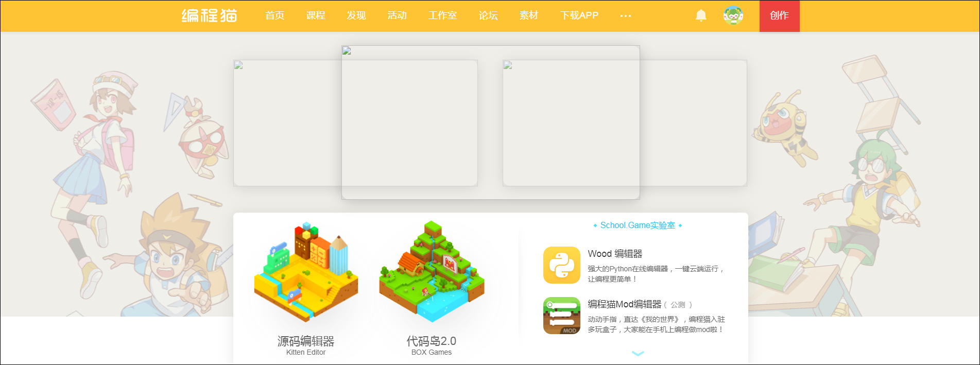
Task: Select the 下载APP link
Action: click(x=579, y=15)
